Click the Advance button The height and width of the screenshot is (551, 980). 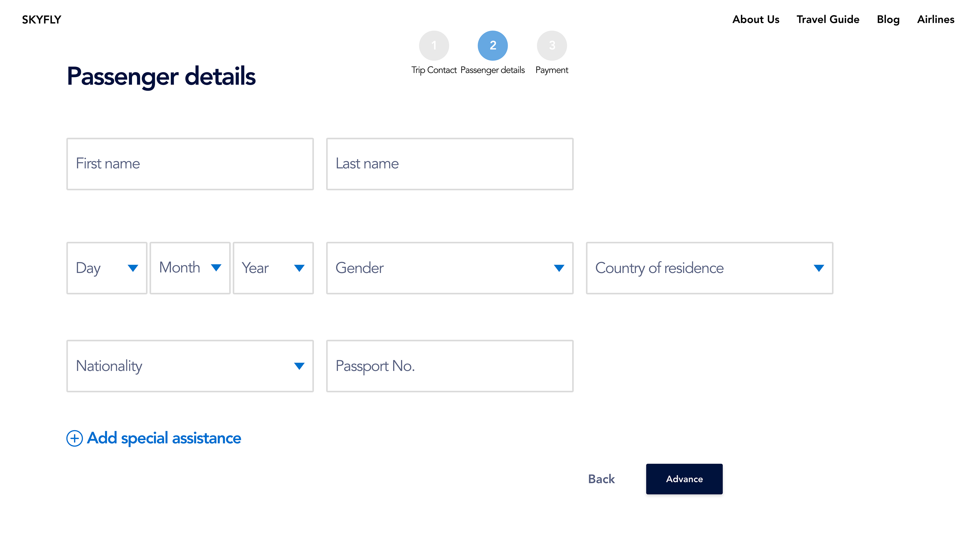click(684, 479)
